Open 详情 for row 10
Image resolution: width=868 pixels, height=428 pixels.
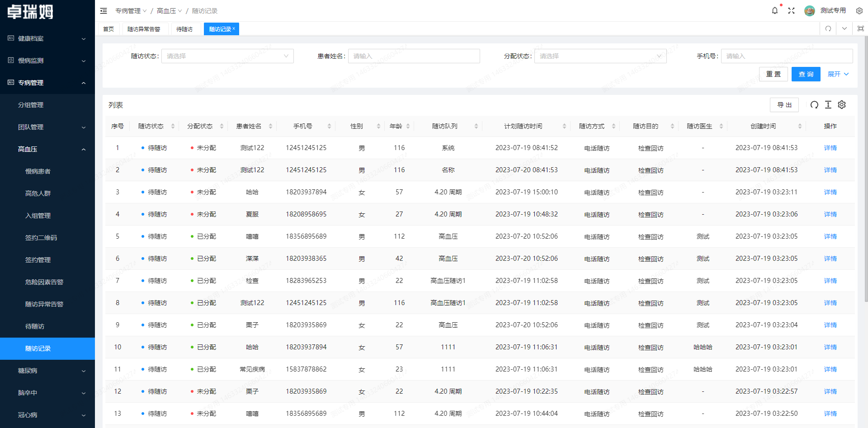[x=830, y=347]
